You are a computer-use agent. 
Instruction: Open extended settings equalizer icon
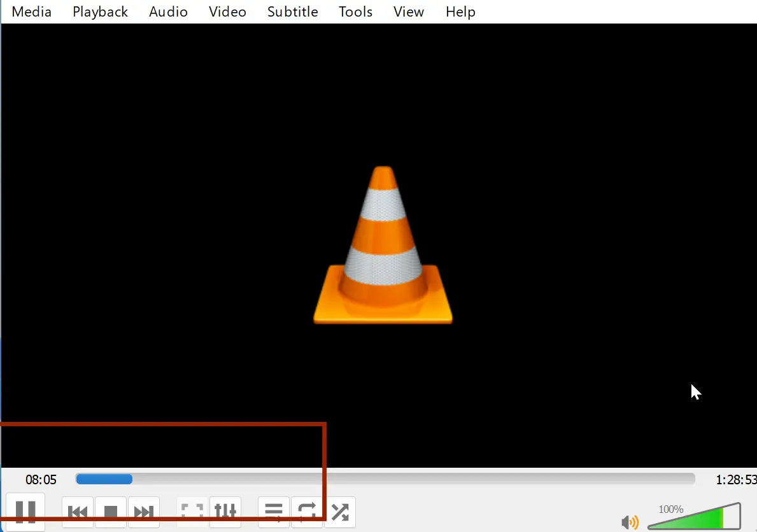(x=225, y=512)
